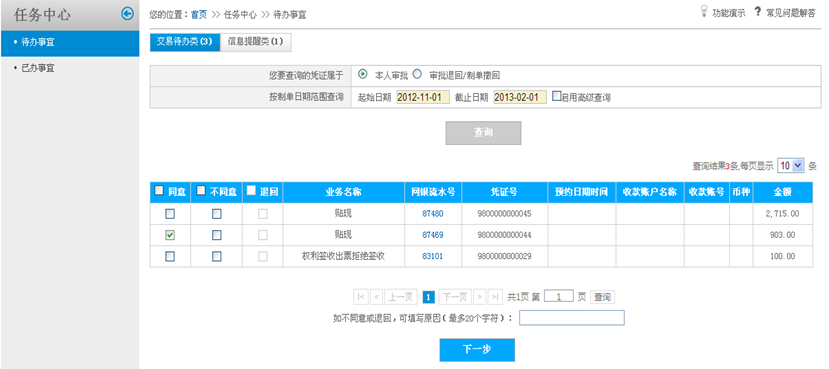
Task: Open 首页 breadcrumb link
Action: pyautogui.click(x=199, y=15)
